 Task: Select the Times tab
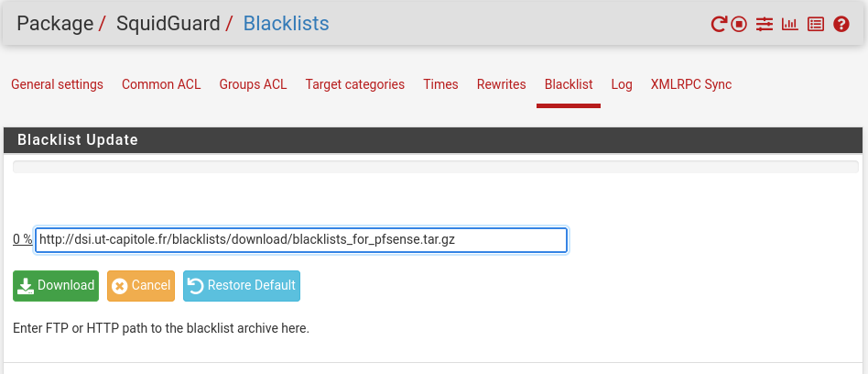440,84
